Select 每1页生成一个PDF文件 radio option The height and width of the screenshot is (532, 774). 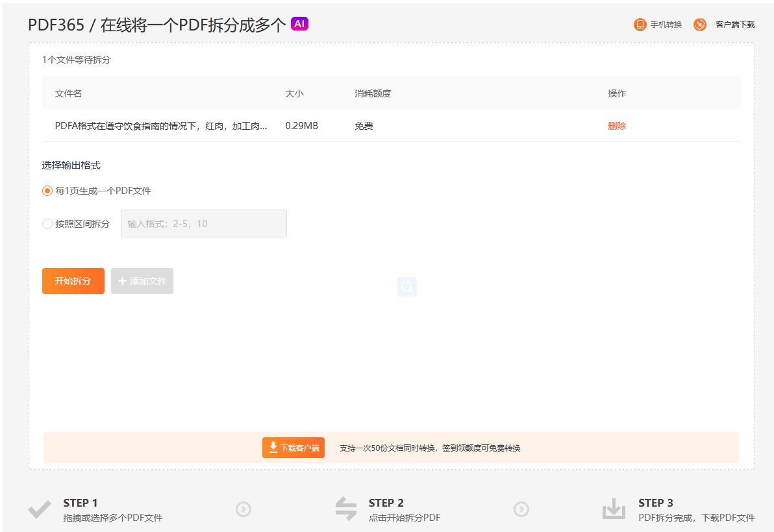(x=47, y=191)
